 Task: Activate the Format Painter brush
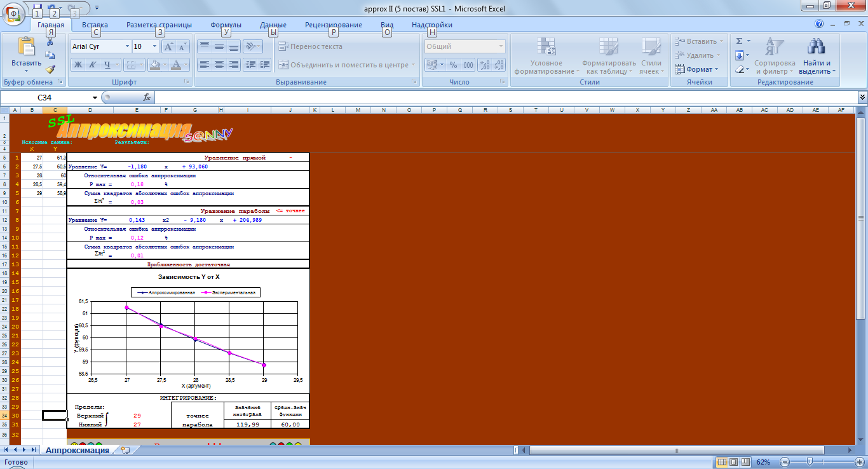point(50,69)
